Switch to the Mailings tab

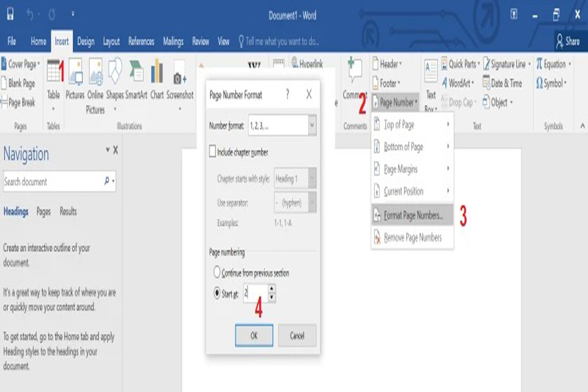pyautogui.click(x=173, y=42)
